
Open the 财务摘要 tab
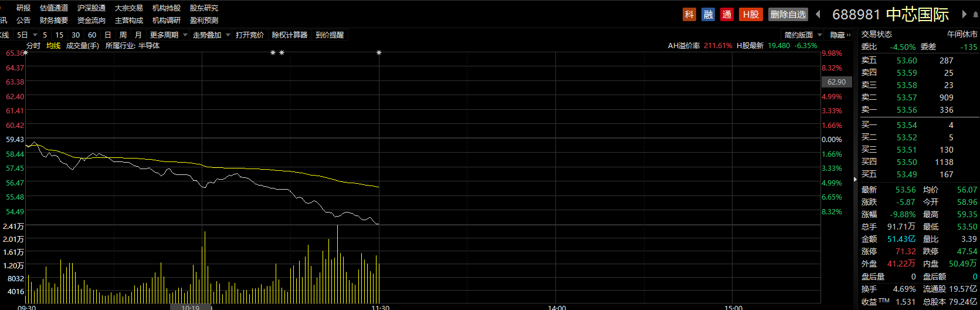(x=54, y=21)
